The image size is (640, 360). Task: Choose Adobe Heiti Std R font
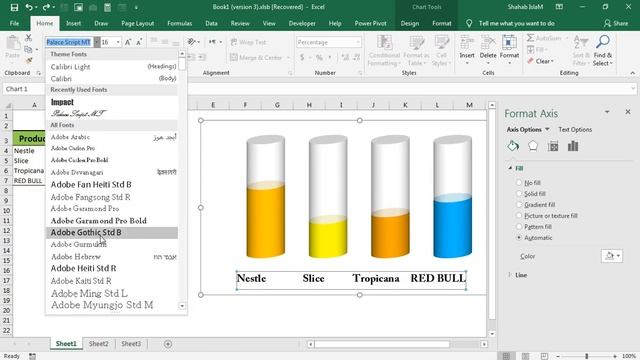click(112, 268)
